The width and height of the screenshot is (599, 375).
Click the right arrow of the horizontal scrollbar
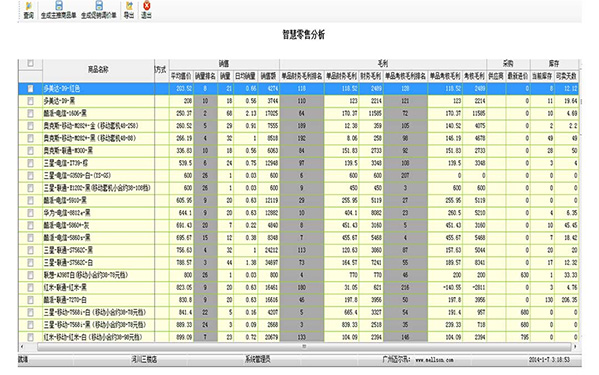pos(575,346)
